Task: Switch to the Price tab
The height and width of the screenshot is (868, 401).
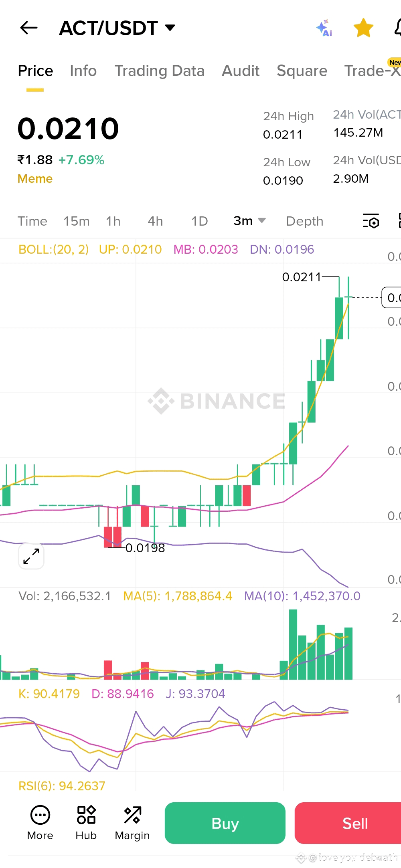Action: coord(35,71)
